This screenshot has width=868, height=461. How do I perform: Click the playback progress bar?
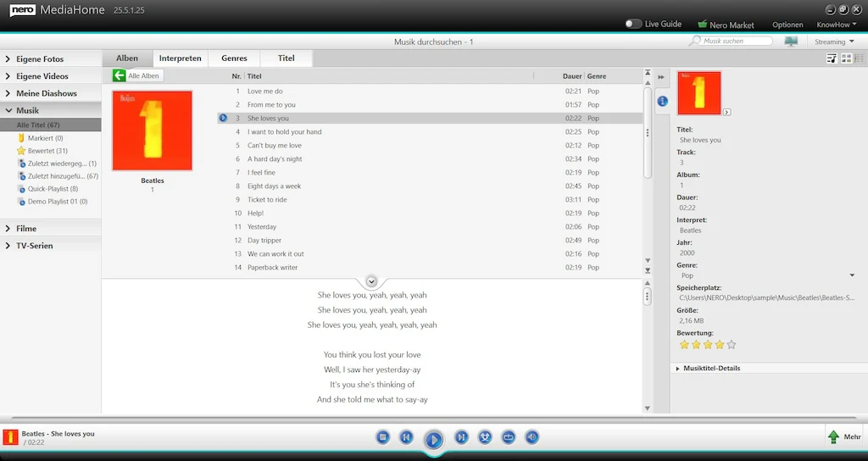(x=434, y=419)
